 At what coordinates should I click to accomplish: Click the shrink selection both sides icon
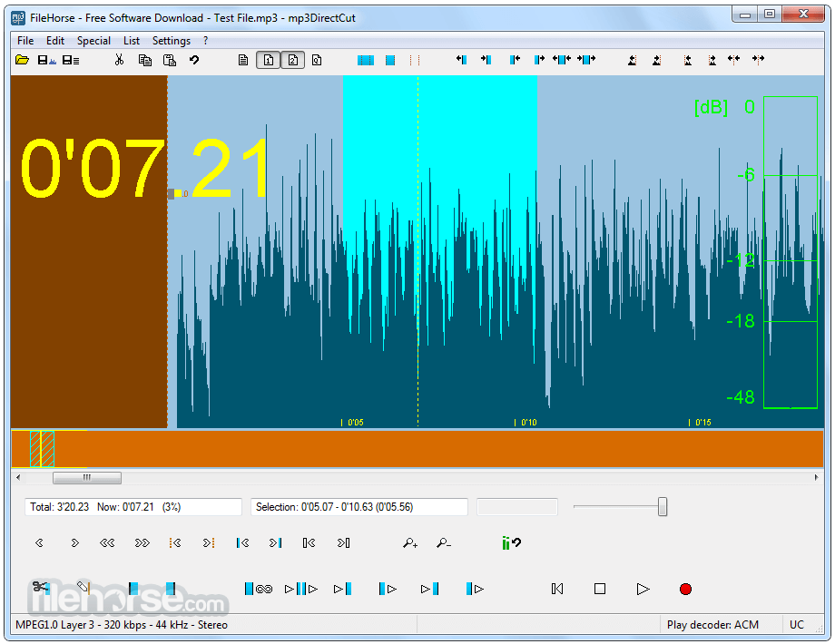(x=586, y=60)
